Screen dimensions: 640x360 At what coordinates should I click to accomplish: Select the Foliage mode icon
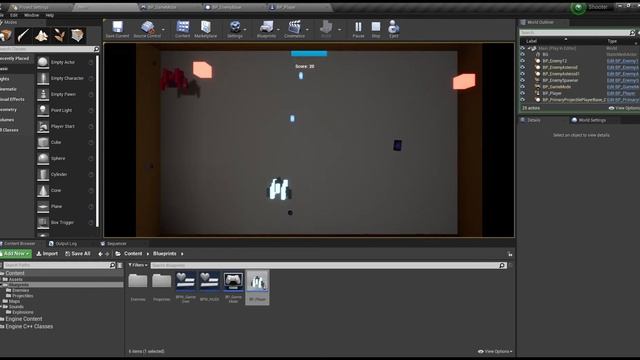(60, 36)
